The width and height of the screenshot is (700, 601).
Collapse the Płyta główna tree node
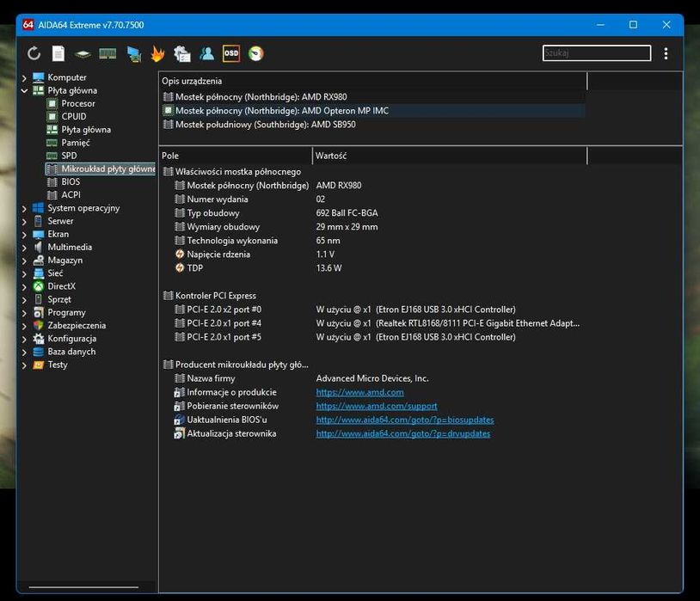coord(24,90)
